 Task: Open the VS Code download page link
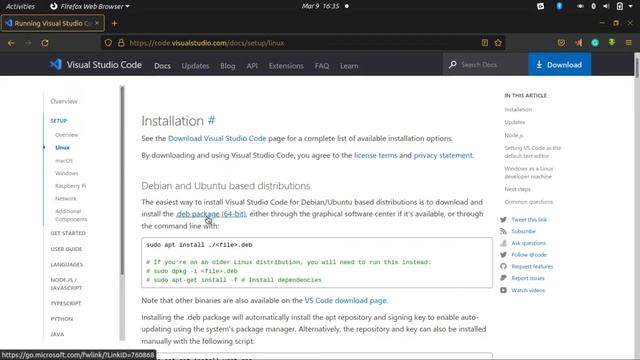pos(345,300)
